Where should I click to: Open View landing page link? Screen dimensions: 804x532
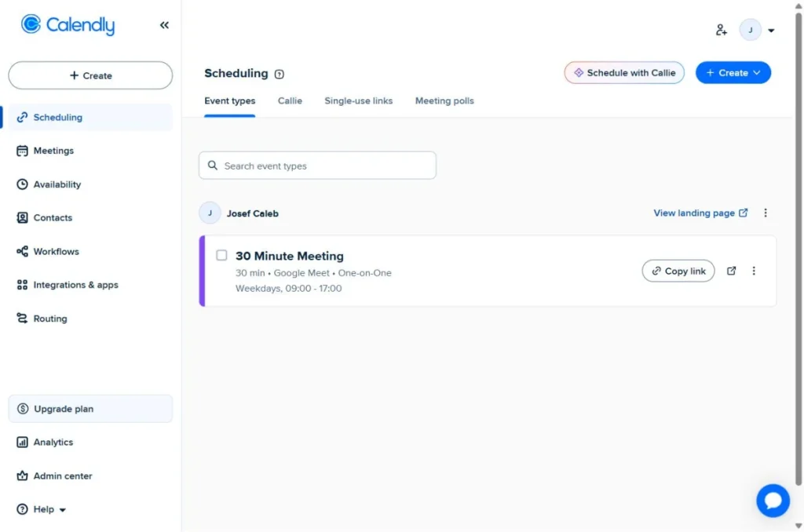pos(700,213)
